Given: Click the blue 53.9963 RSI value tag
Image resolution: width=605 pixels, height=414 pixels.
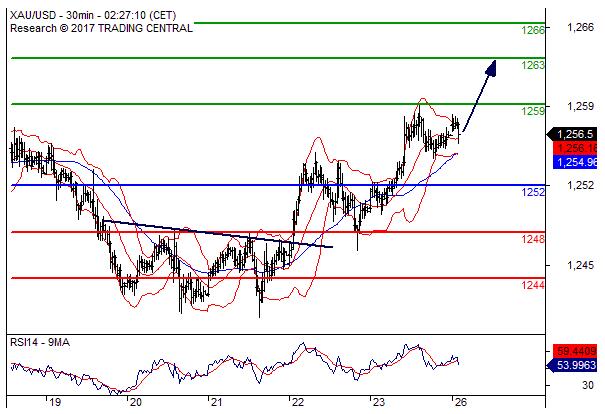Looking at the screenshot, I should 572,365.
